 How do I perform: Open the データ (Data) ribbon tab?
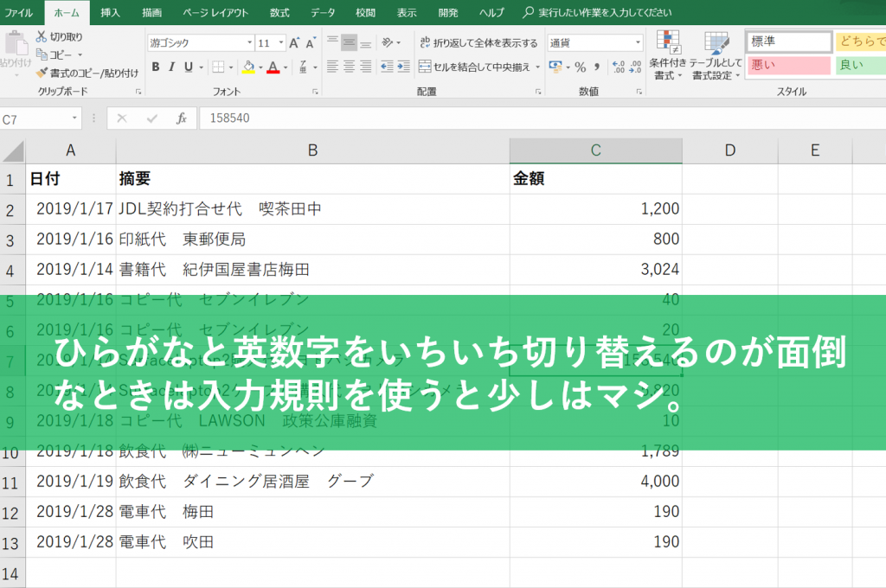[x=323, y=12]
